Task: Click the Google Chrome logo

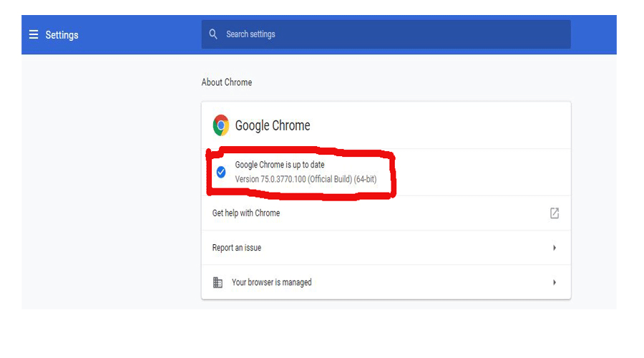Action: (221, 125)
